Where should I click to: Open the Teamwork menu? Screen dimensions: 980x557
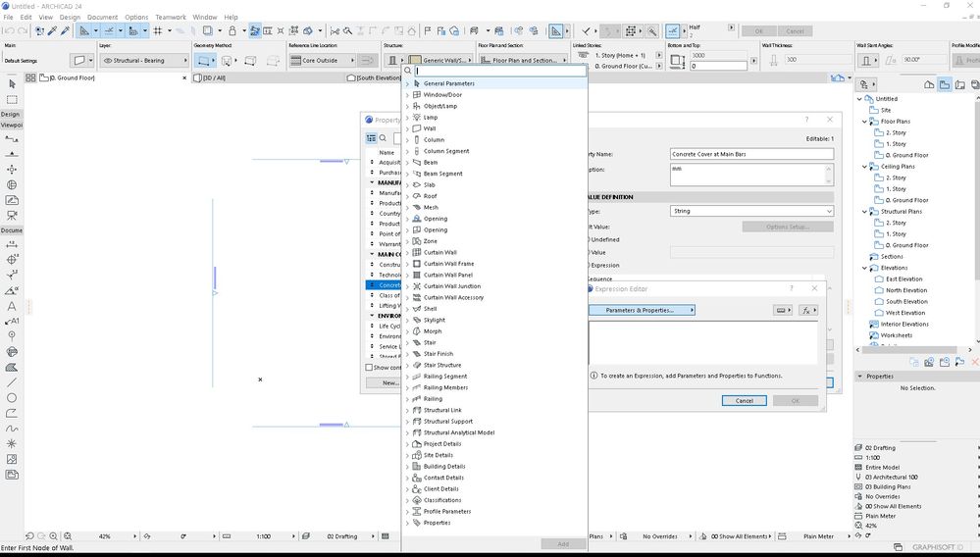pos(170,17)
